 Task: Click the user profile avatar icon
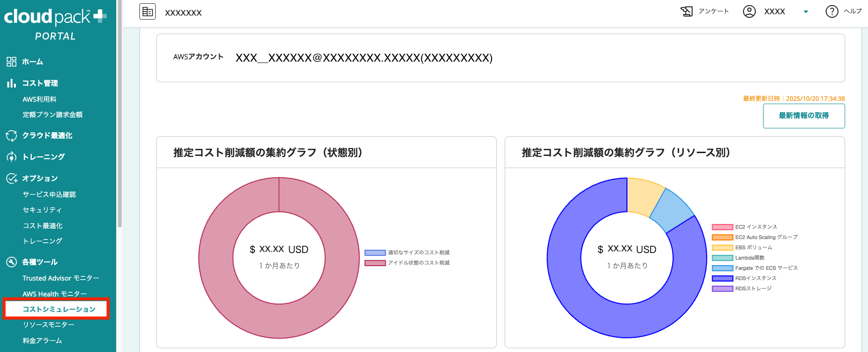click(x=749, y=11)
